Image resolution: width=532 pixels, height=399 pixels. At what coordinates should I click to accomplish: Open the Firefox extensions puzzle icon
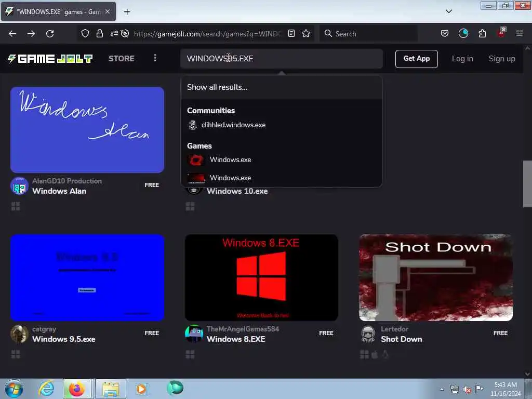point(482,33)
